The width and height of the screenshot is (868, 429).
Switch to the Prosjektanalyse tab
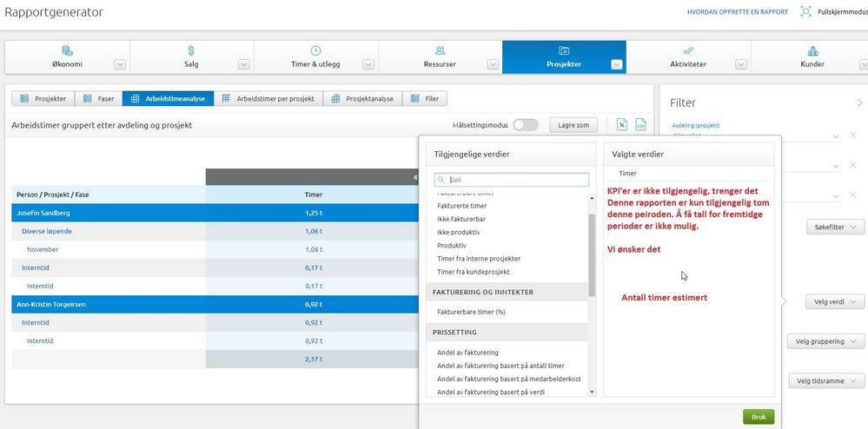point(363,98)
